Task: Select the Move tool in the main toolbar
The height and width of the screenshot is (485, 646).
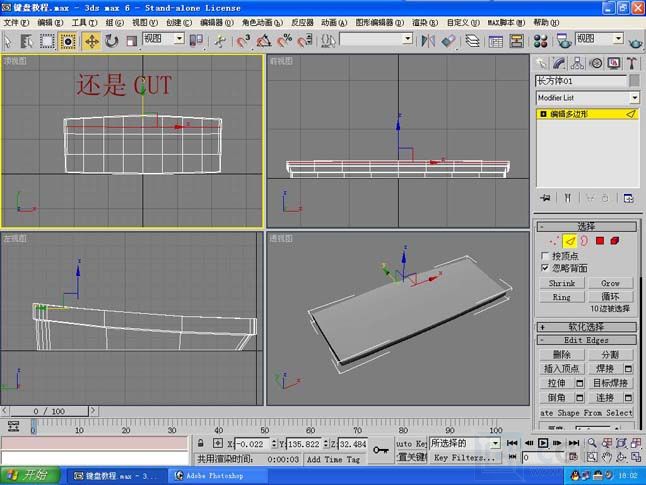Action: [x=91, y=41]
